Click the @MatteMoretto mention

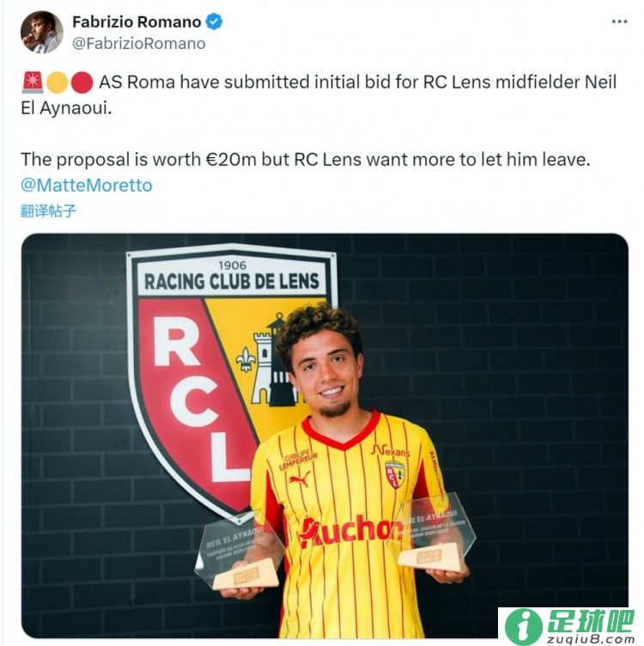[x=87, y=186]
